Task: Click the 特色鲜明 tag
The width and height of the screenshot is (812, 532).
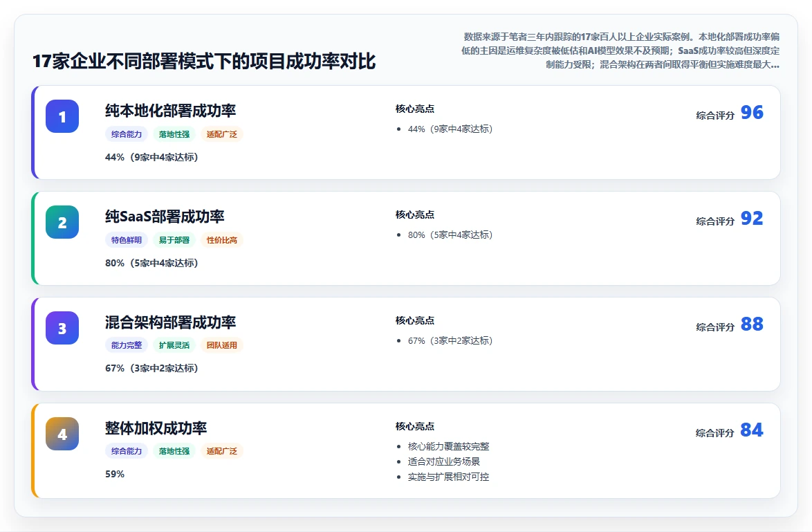Action: pyautogui.click(x=127, y=240)
